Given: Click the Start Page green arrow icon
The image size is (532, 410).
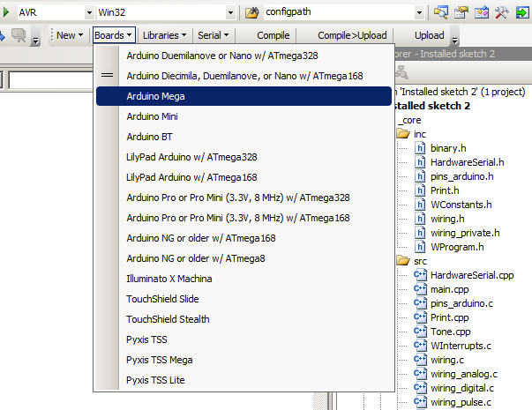Looking at the screenshot, I should pyautogui.click(x=522, y=12).
